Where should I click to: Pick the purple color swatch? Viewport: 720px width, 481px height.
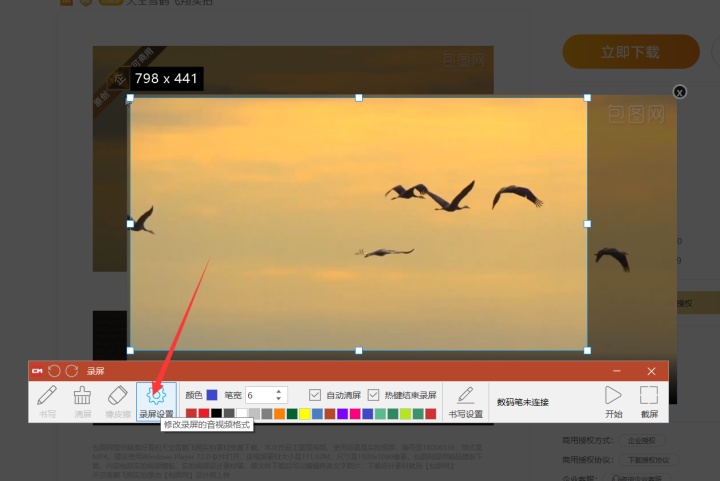343,414
